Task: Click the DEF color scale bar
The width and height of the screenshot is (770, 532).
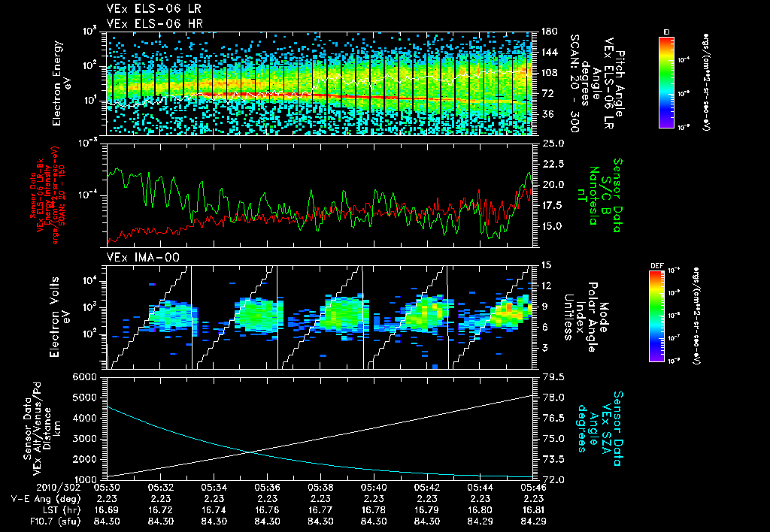Action: tap(656, 314)
